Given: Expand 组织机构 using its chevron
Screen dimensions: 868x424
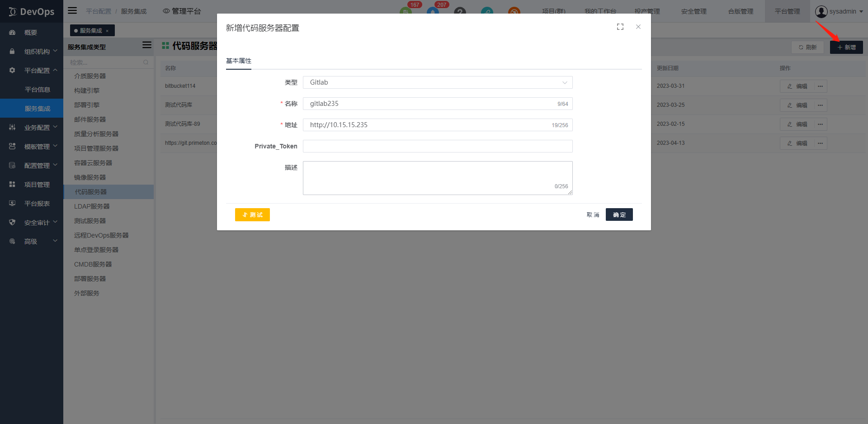Looking at the screenshot, I should (55, 51).
